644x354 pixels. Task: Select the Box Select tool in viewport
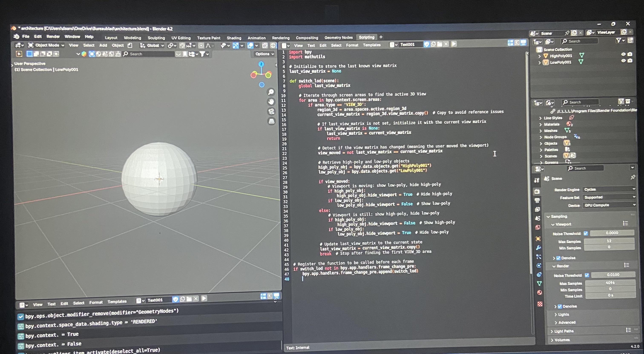coord(30,54)
